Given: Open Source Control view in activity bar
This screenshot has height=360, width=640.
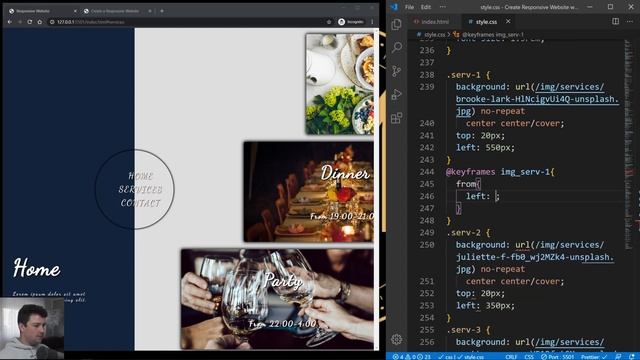Looking at the screenshot, I should click(x=396, y=71).
